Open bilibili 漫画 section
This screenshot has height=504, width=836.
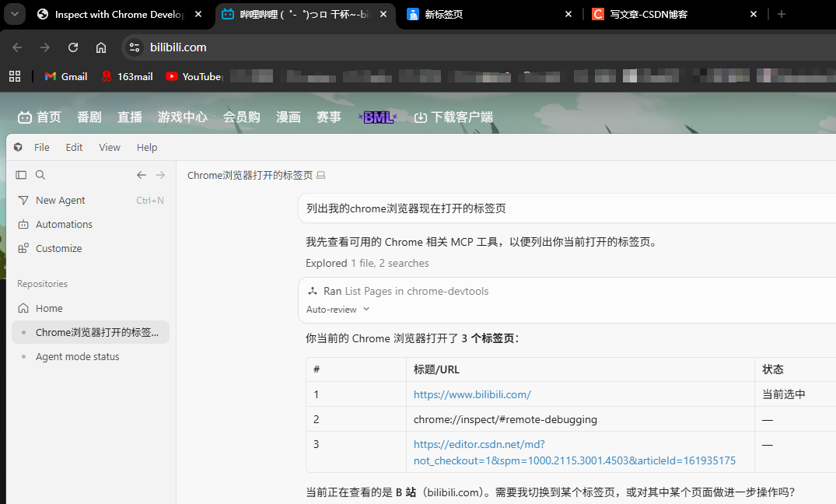[x=289, y=117]
